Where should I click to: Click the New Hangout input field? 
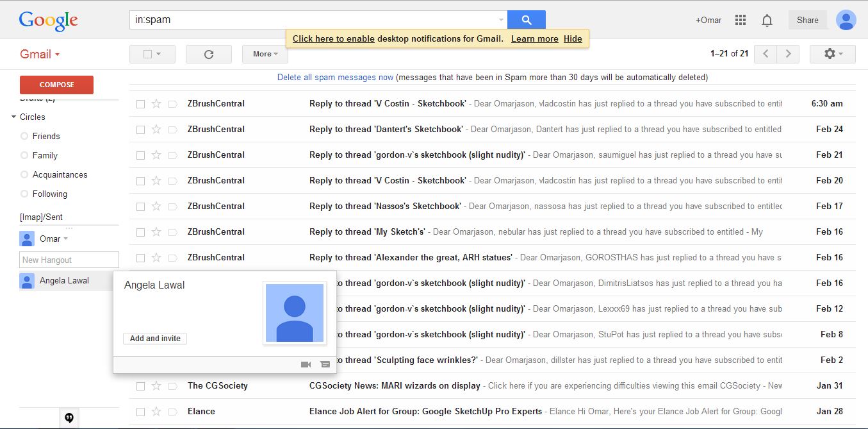pyautogui.click(x=69, y=260)
